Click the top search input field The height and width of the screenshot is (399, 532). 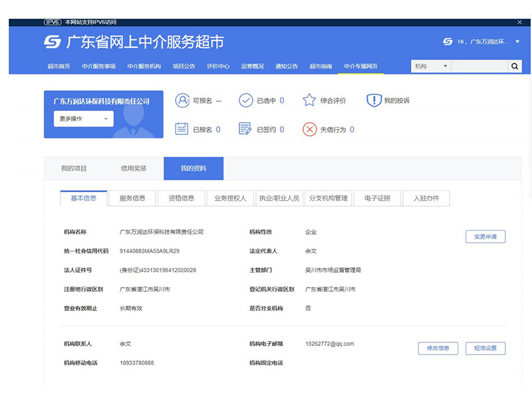(479, 66)
